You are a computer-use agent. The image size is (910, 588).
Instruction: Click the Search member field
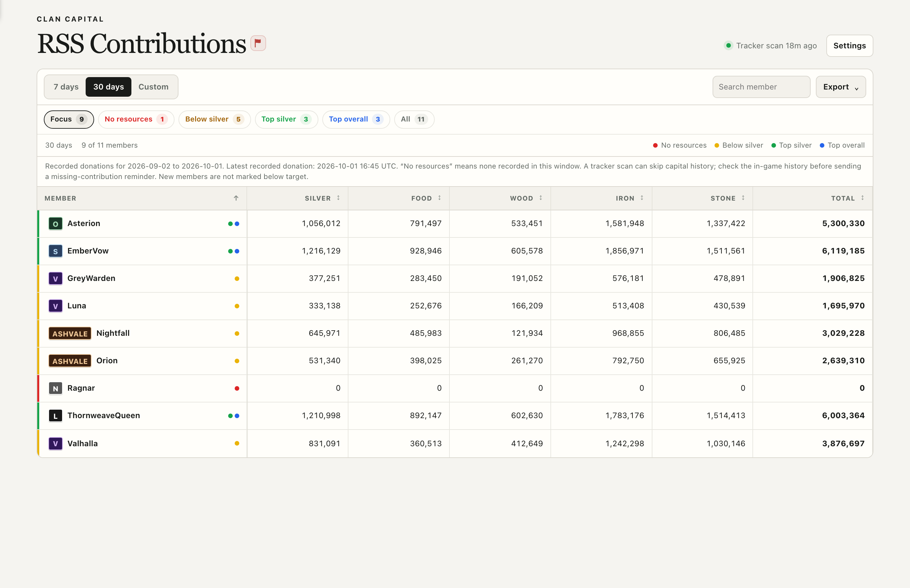point(761,87)
